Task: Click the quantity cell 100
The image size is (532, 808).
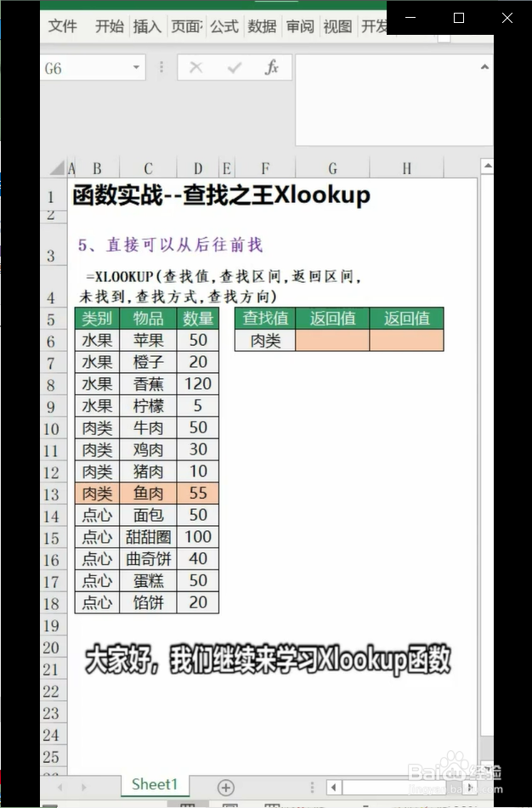Action: pos(198,537)
